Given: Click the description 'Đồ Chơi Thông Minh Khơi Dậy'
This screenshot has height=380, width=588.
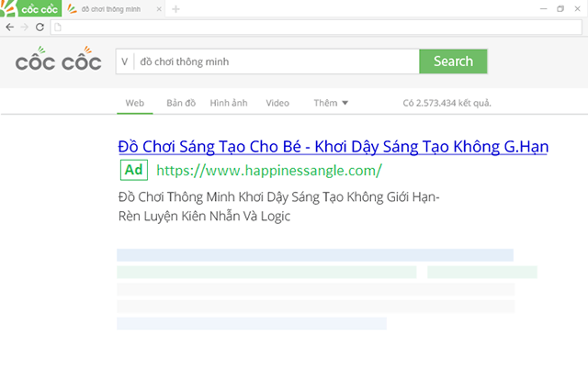Looking at the screenshot, I should 278,197.
